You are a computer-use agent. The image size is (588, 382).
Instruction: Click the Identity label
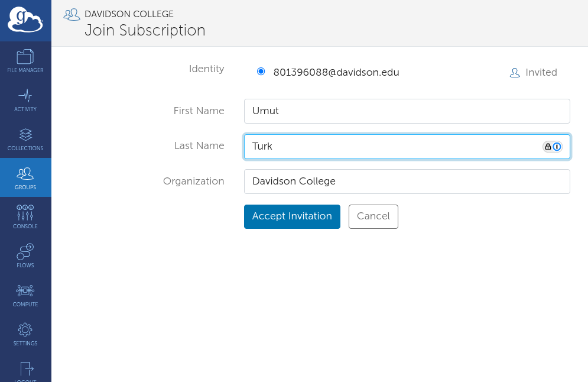tap(207, 69)
